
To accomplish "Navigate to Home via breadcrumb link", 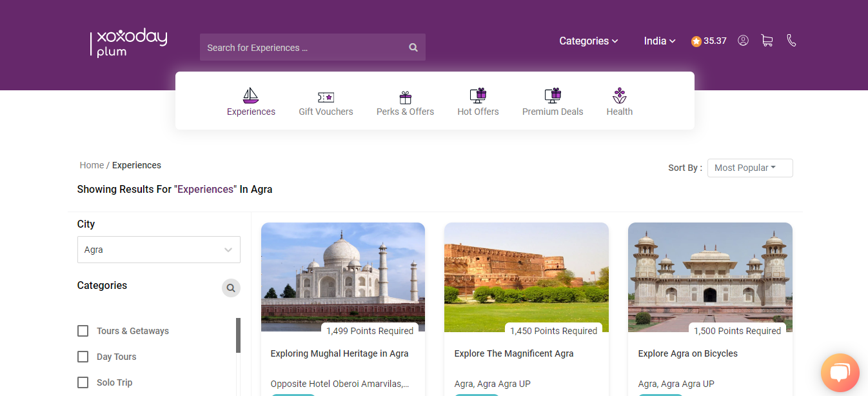I will click(91, 165).
